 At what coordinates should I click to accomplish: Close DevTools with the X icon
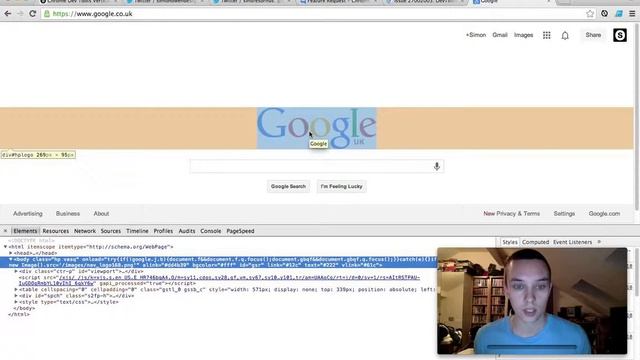tap(5, 231)
